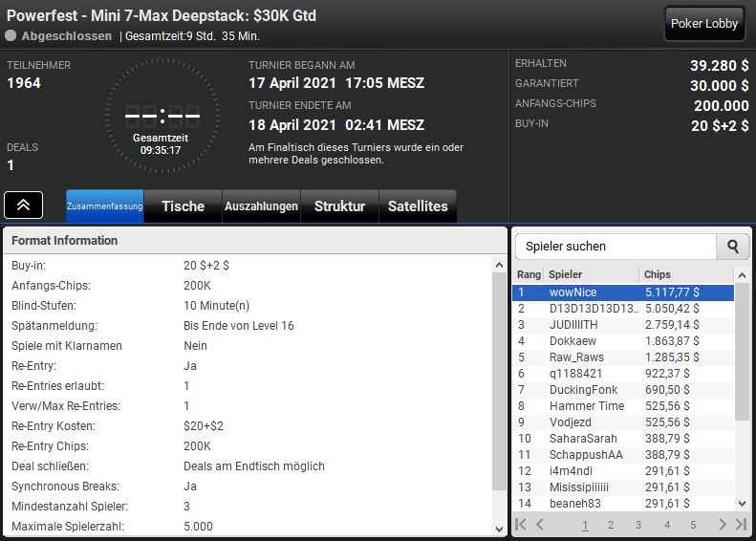
Task: Open the Tische tab
Action: click(x=183, y=206)
